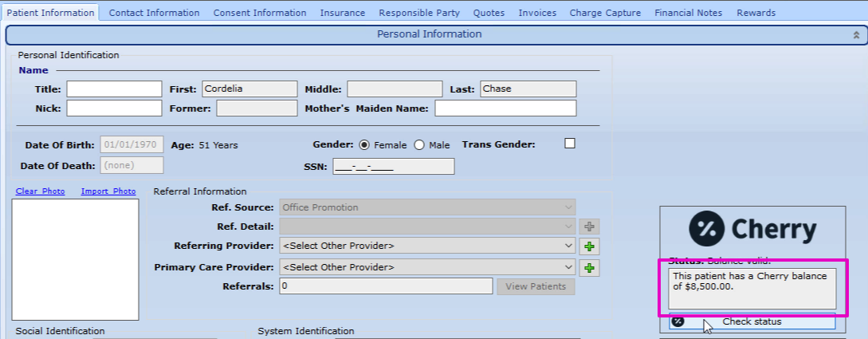Viewport: 868px width, 339px height.
Task: Expand the Primary Care Provider dropdown
Action: 427,267
